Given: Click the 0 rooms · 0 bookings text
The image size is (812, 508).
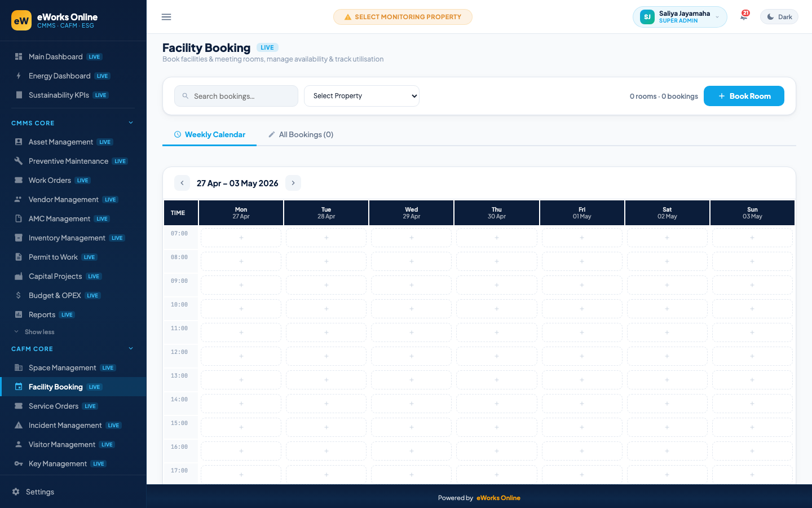Looking at the screenshot, I should (x=664, y=96).
